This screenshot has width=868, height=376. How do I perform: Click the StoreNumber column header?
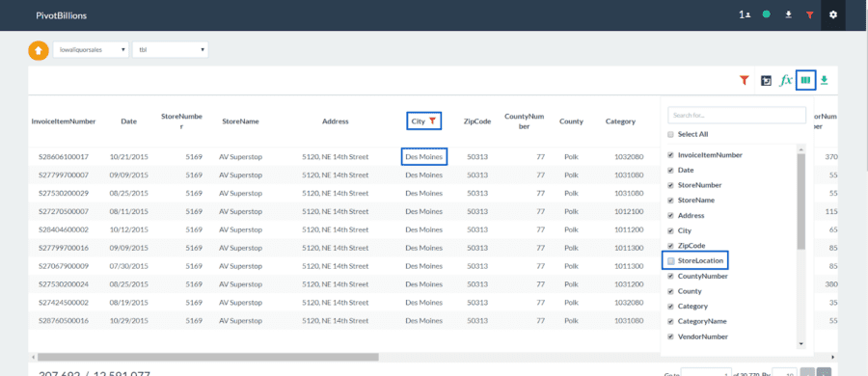coord(181,121)
